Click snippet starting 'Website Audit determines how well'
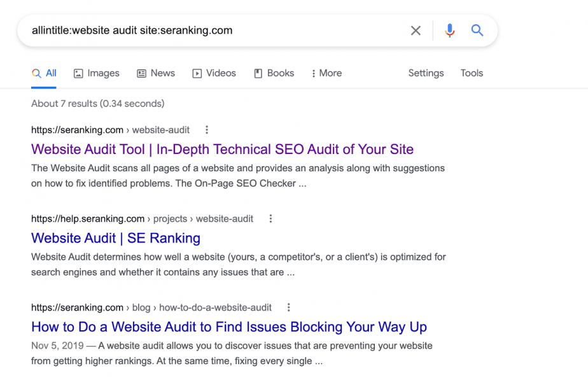 click(239, 264)
